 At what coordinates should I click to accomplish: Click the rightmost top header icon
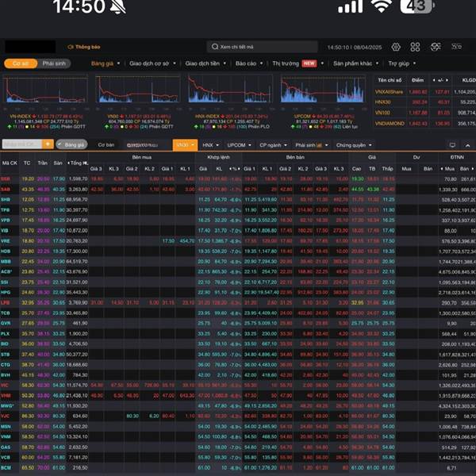[x=457, y=47]
